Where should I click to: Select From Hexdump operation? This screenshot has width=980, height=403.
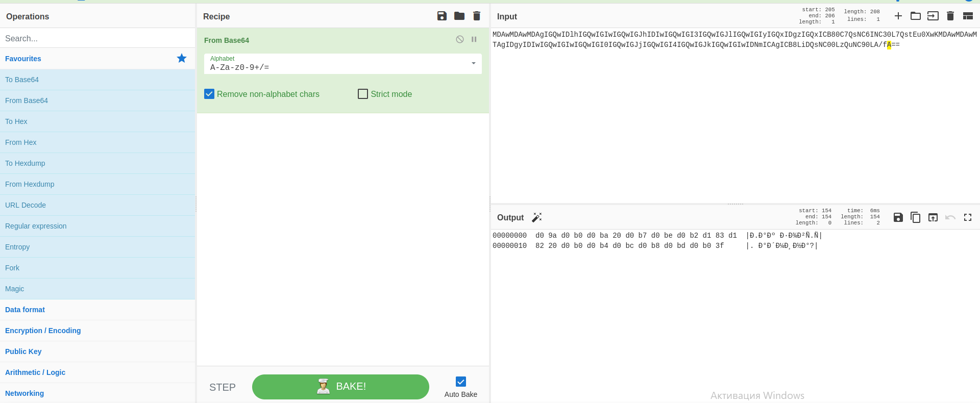tap(97, 184)
